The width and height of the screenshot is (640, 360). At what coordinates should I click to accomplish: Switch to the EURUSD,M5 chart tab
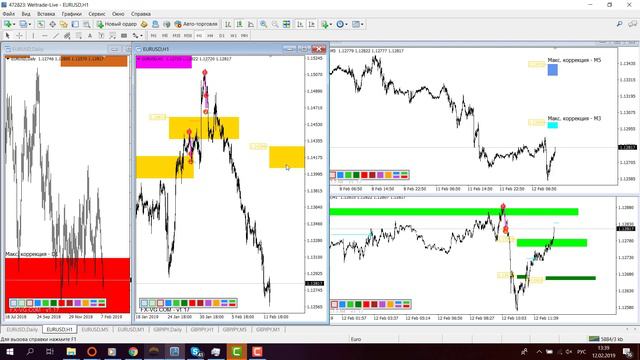pos(95,329)
